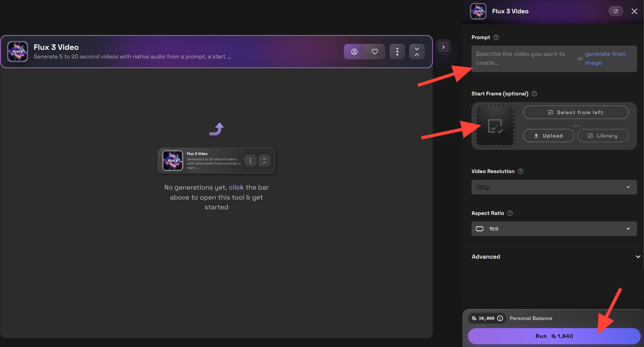Click the 'Flux 3 Video' title in the left header bar
Screen dimensions: 644x347
(x=56, y=47)
